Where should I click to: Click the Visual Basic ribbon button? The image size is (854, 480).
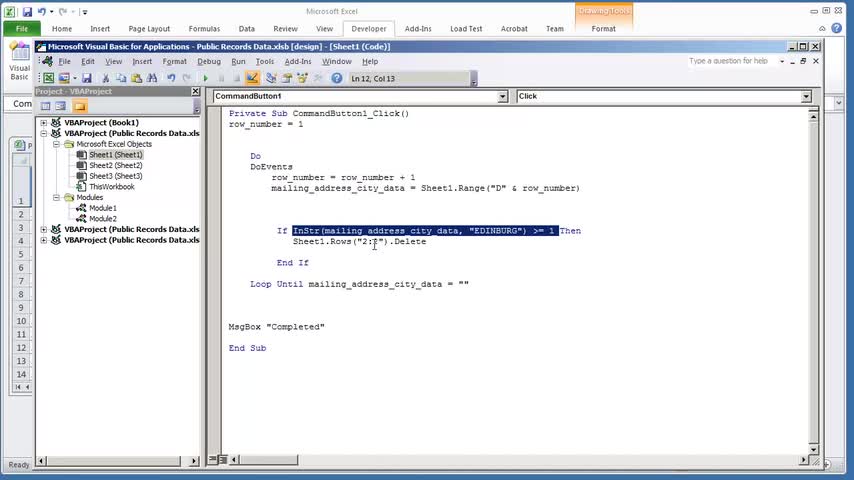point(20,62)
